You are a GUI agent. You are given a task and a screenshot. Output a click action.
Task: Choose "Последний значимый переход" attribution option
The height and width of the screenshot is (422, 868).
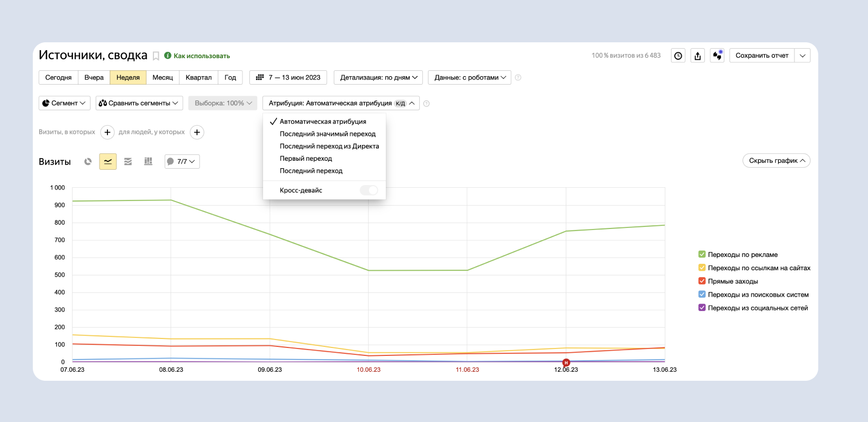pyautogui.click(x=328, y=134)
